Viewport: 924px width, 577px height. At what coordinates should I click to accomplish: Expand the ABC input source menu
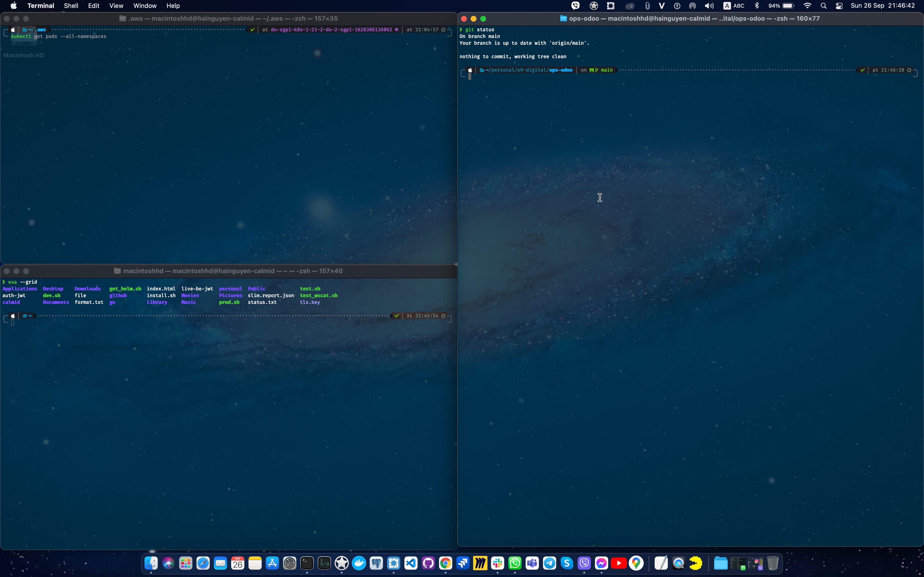734,6
